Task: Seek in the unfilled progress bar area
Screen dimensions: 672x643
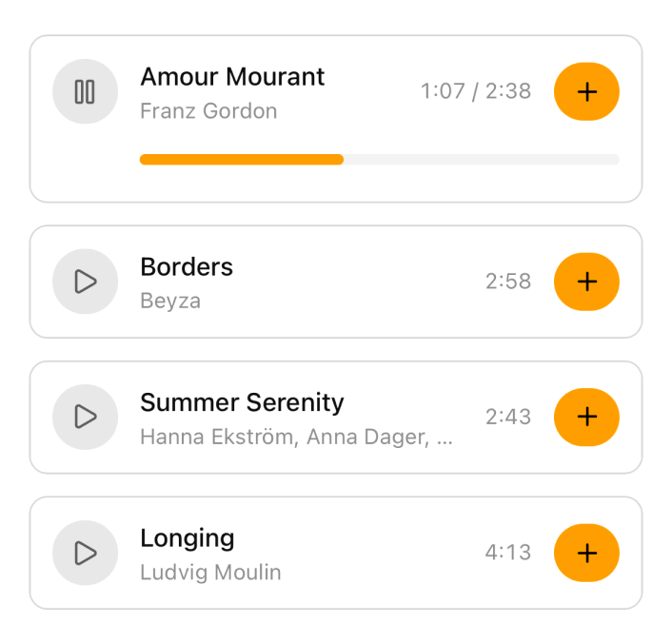Action: [481, 160]
